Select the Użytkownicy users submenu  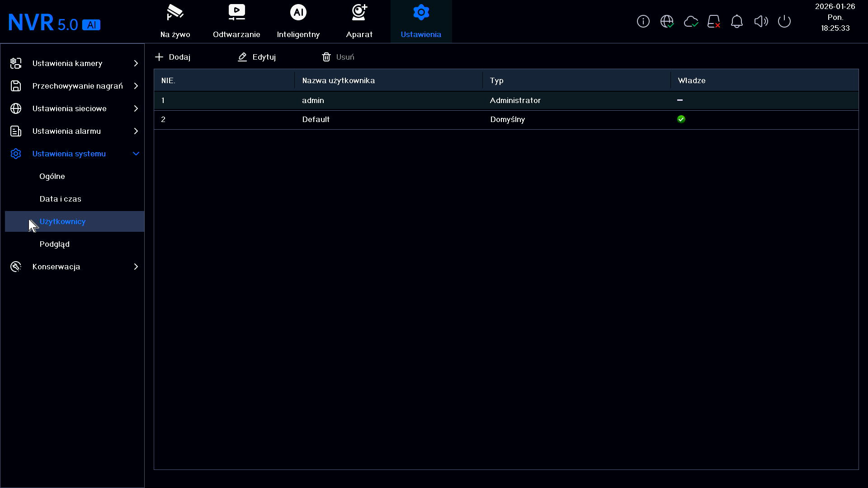tap(75, 221)
